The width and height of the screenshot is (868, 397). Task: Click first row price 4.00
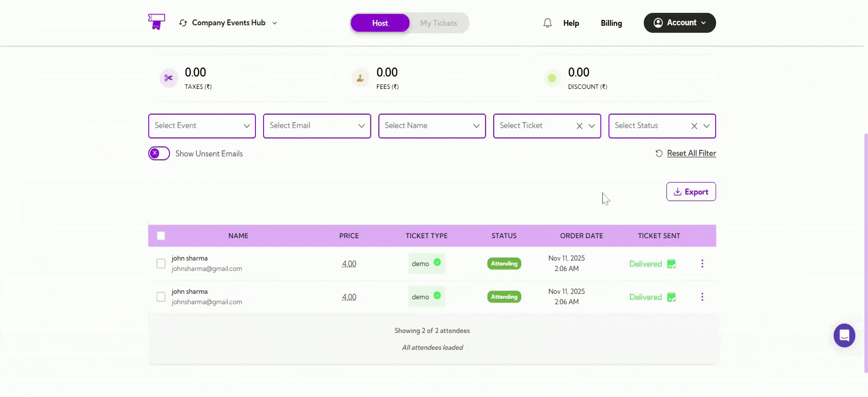pyautogui.click(x=349, y=264)
